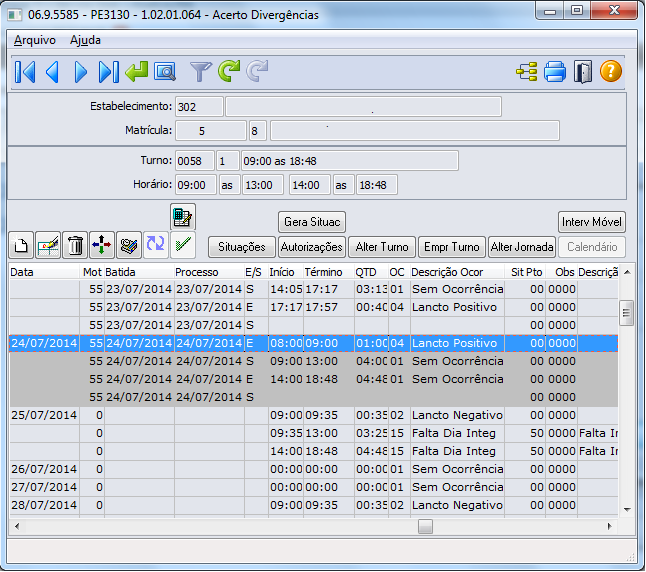Viewport: 646px width, 572px height.
Task: Click the filter funnel icon
Action: tap(201, 72)
